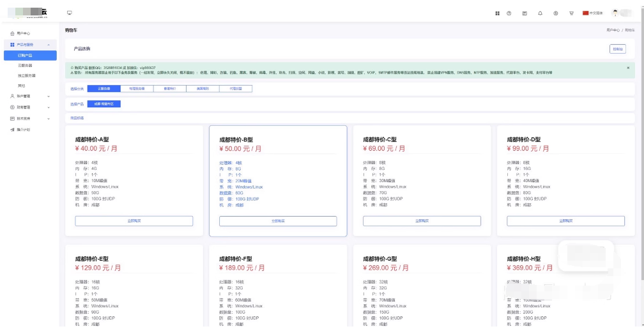The height and width of the screenshot is (331, 644).
Task: Click the home icon beside 用户中心
Action: pos(12,34)
